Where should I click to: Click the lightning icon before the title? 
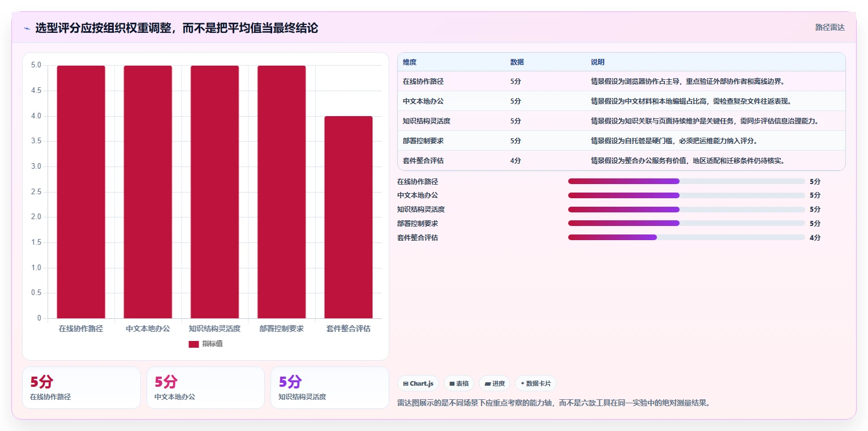pyautogui.click(x=27, y=28)
